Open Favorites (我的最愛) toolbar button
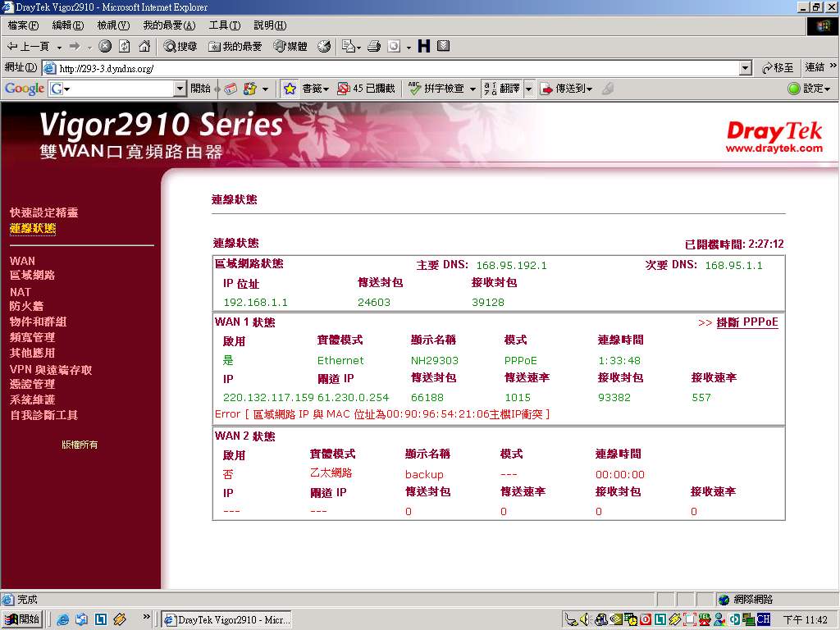Viewport: 840px width, 630px height. pos(235,47)
